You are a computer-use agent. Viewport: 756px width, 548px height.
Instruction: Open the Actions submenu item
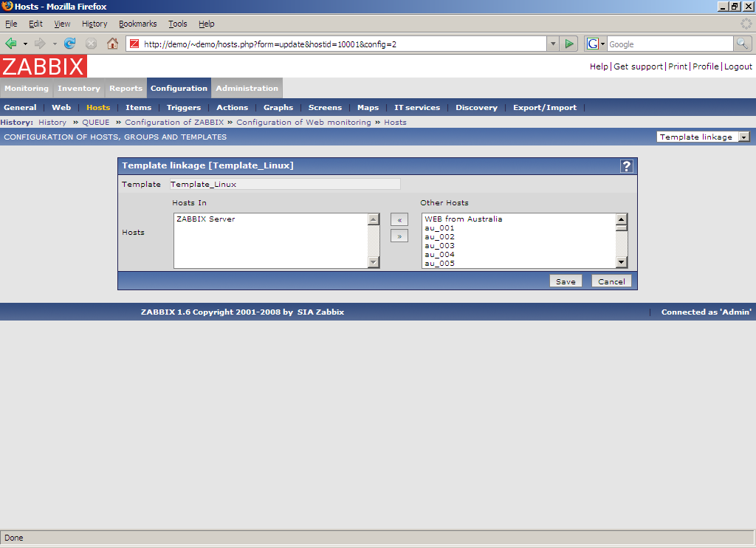tap(233, 108)
